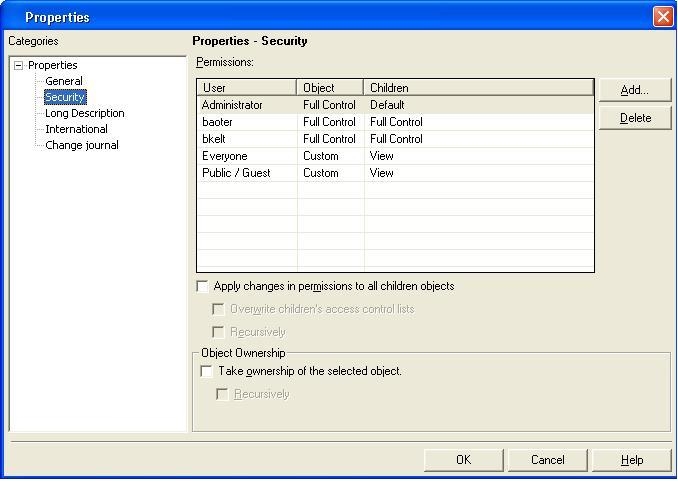Open the International category
The width and height of the screenshot is (678, 484).
click(x=76, y=129)
